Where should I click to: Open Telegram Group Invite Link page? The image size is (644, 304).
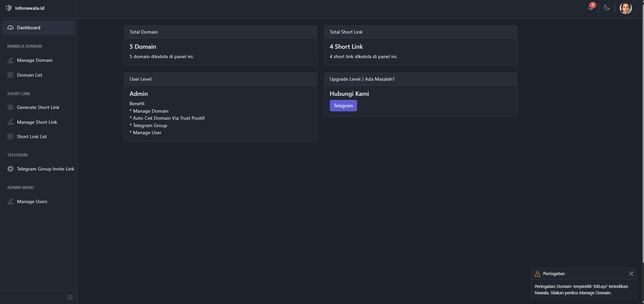45,169
